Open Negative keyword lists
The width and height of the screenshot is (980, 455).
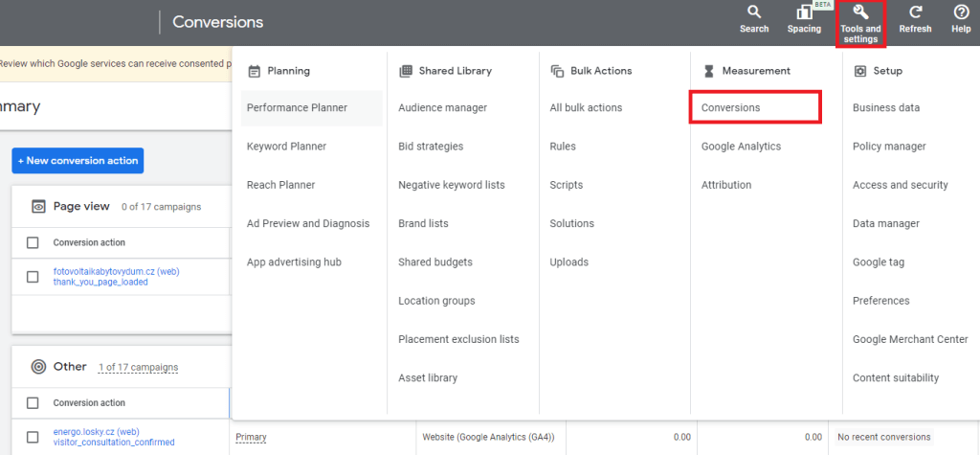(x=452, y=185)
